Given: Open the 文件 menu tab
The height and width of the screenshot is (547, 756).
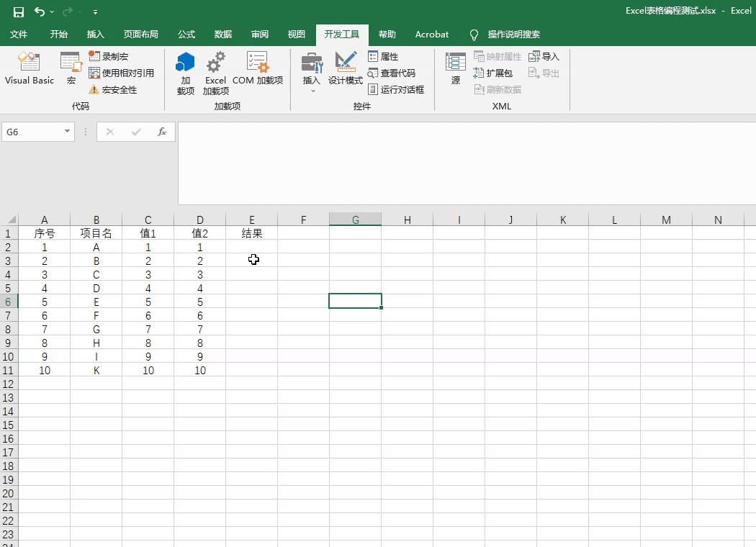Looking at the screenshot, I should (x=18, y=35).
